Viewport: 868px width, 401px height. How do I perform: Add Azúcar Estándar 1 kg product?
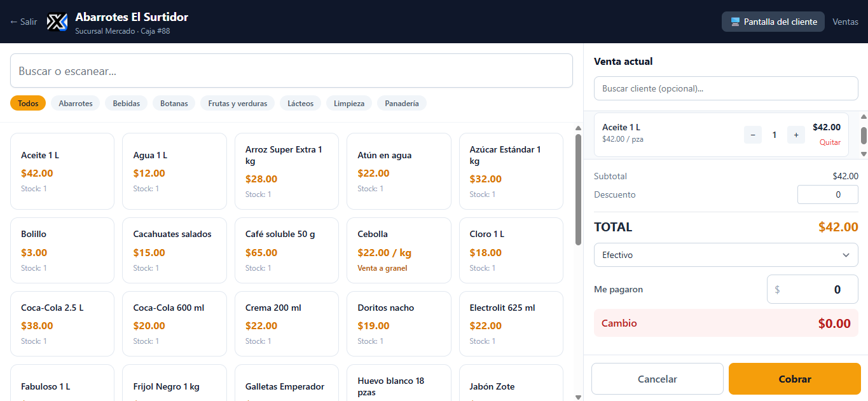coord(511,171)
